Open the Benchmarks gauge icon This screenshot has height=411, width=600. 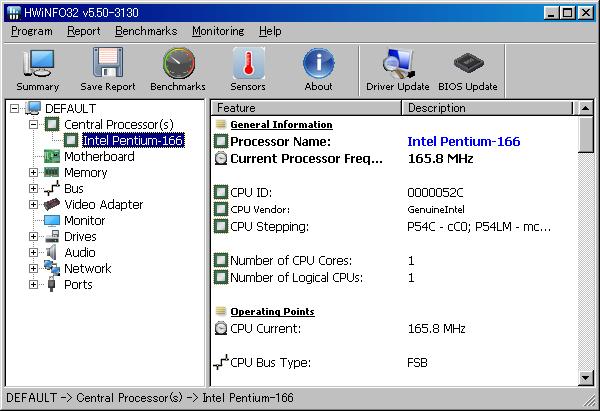click(179, 63)
